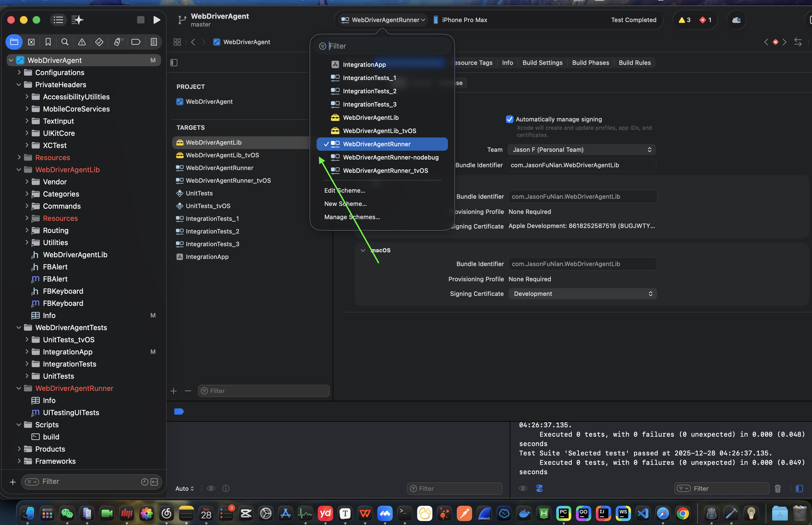Expand the Configurations folder
The image size is (812, 525).
[x=19, y=72]
